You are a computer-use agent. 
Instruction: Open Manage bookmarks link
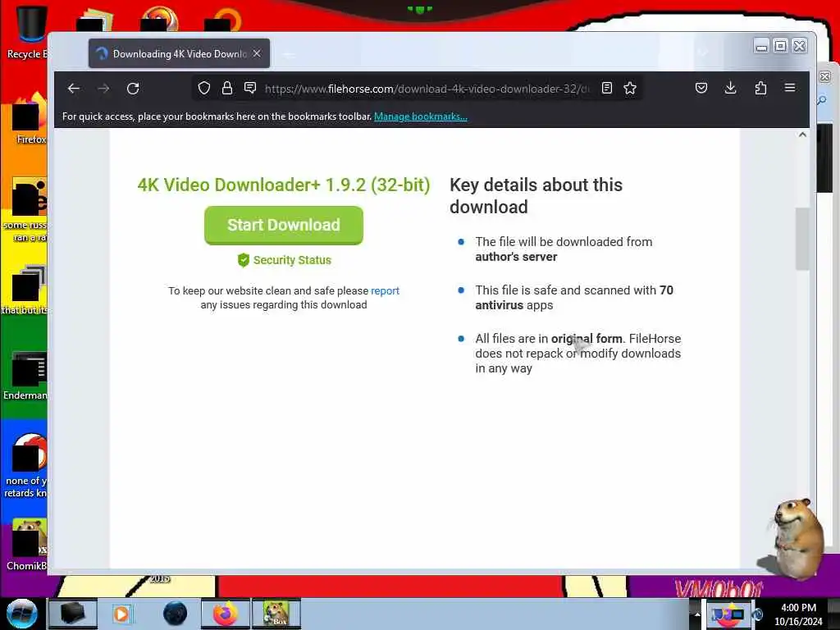click(x=421, y=116)
